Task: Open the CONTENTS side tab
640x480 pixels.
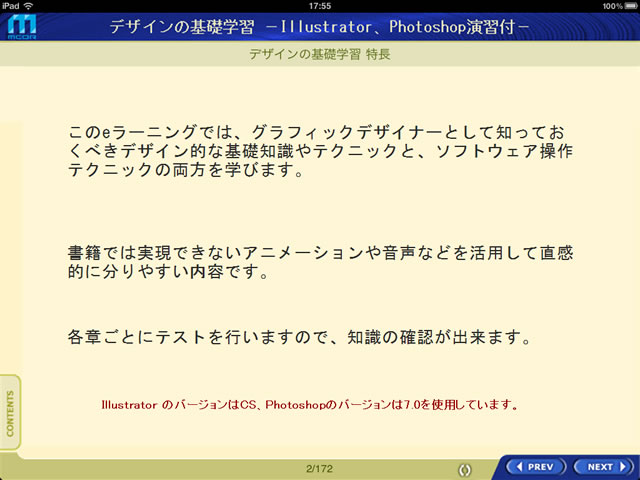Action: click(10, 413)
